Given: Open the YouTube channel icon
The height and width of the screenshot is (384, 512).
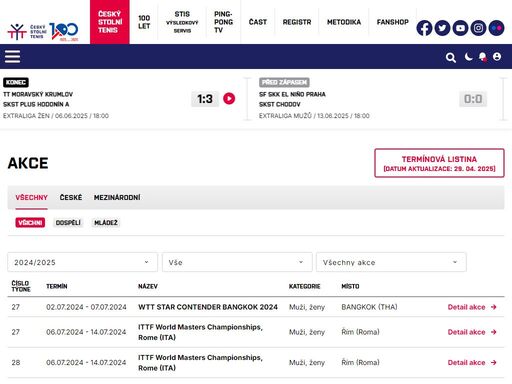Looking at the screenshot, I should (x=460, y=28).
